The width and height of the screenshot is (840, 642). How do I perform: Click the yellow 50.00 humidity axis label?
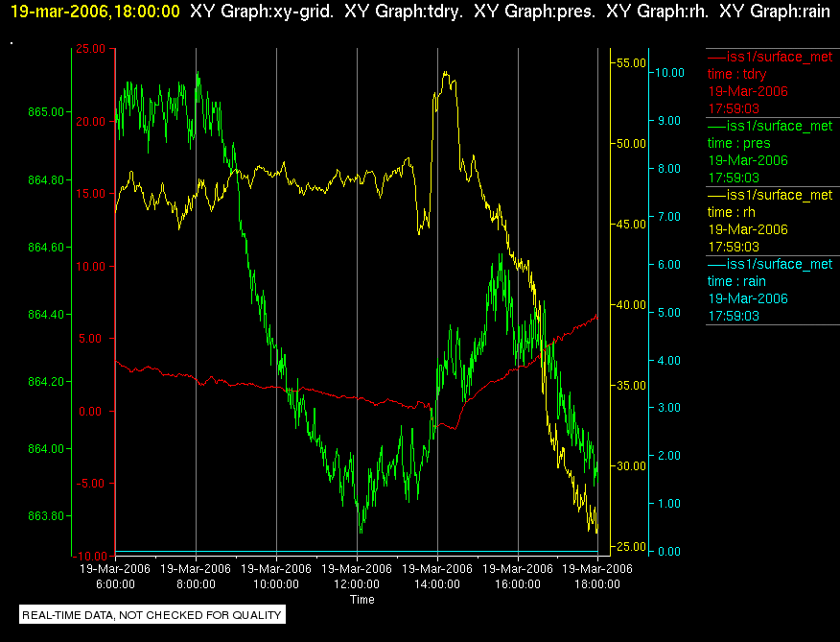coord(632,144)
